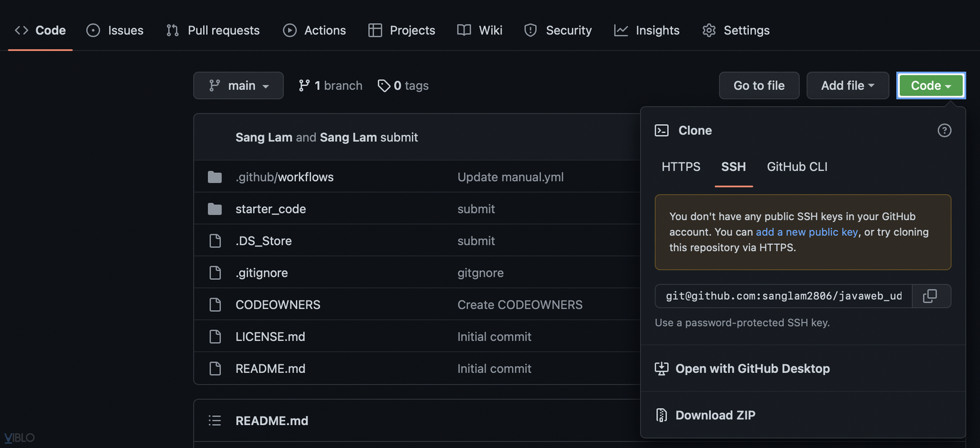
Task: Click the .github/workflows folder icon
Action: 215,177
